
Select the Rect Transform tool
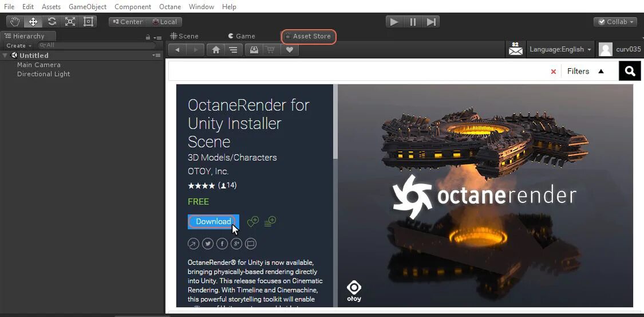(88, 22)
